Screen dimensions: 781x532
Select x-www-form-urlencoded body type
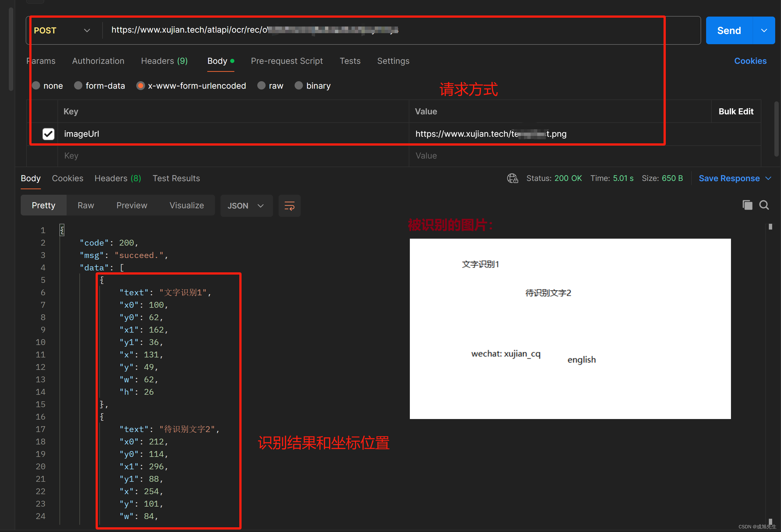[140, 86]
